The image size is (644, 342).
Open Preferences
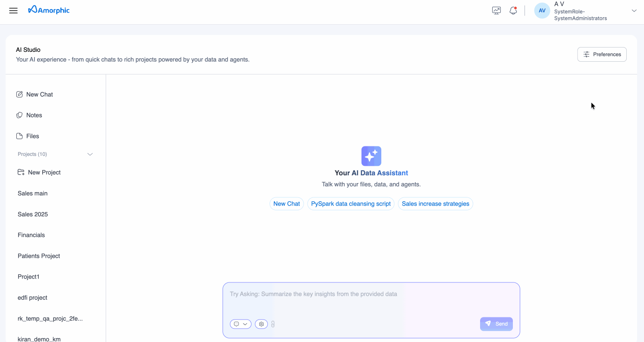602,54
